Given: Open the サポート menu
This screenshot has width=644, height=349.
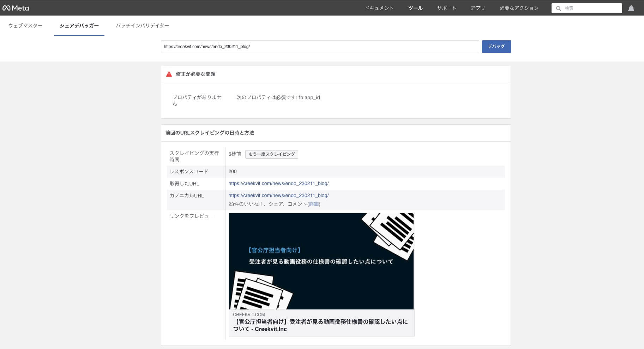Looking at the screenshot, I should [x=446, y=8].
